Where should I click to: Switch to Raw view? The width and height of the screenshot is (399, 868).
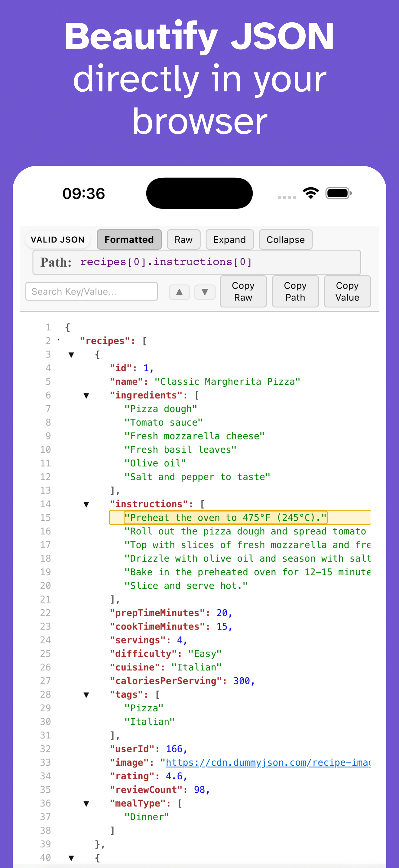[184, 240]
